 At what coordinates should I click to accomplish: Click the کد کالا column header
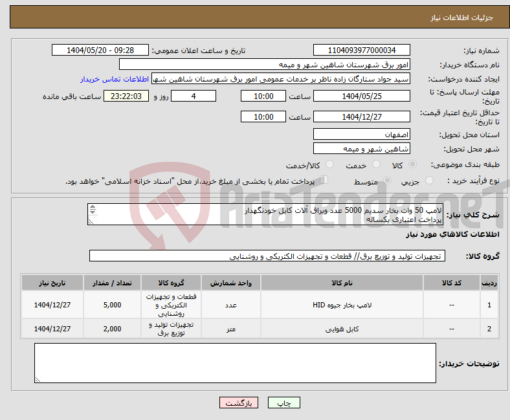(452, 283)
